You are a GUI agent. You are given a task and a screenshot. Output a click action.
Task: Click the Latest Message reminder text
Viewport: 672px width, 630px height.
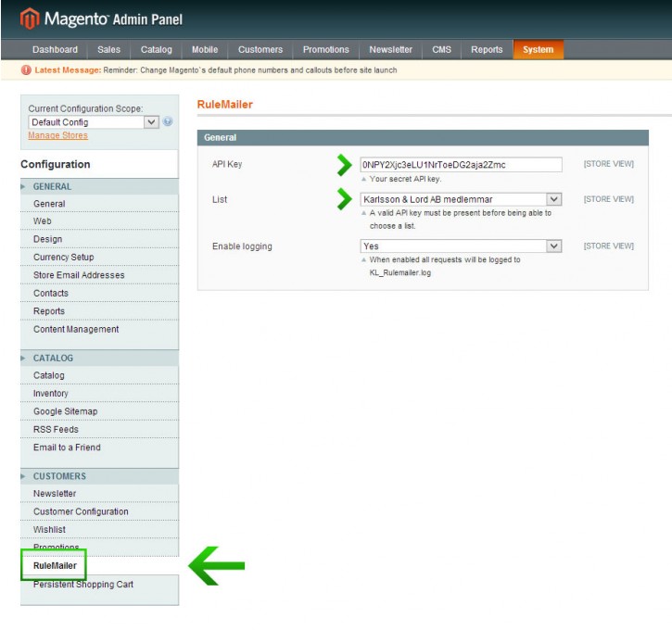click(x=250, y=69)
